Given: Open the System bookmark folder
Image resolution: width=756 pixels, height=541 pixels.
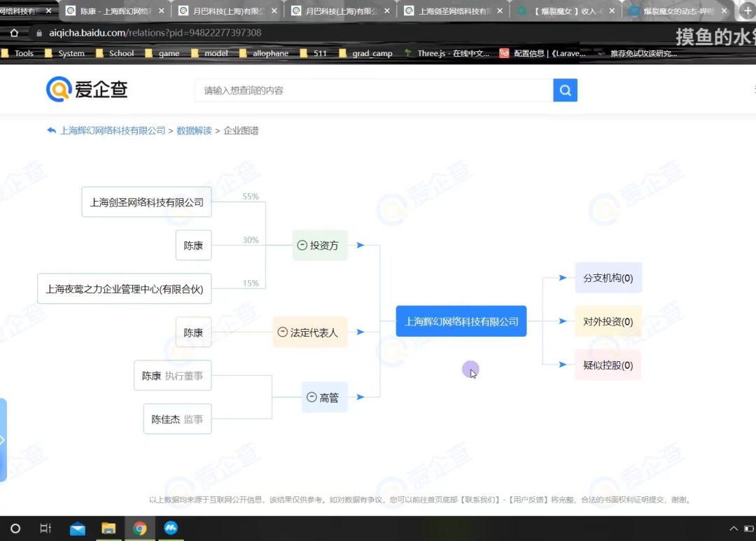Looking at the screenshot, I should (64, 53).
